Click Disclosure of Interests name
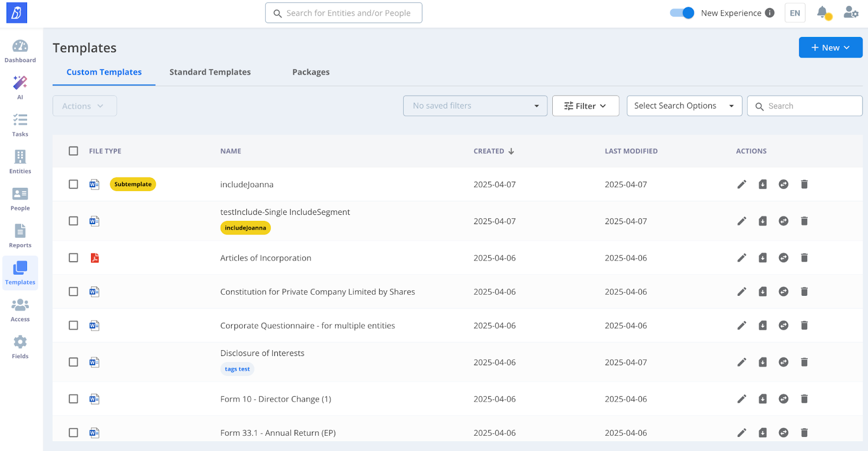Screen dimensions: 868x451 click(262, 353)
